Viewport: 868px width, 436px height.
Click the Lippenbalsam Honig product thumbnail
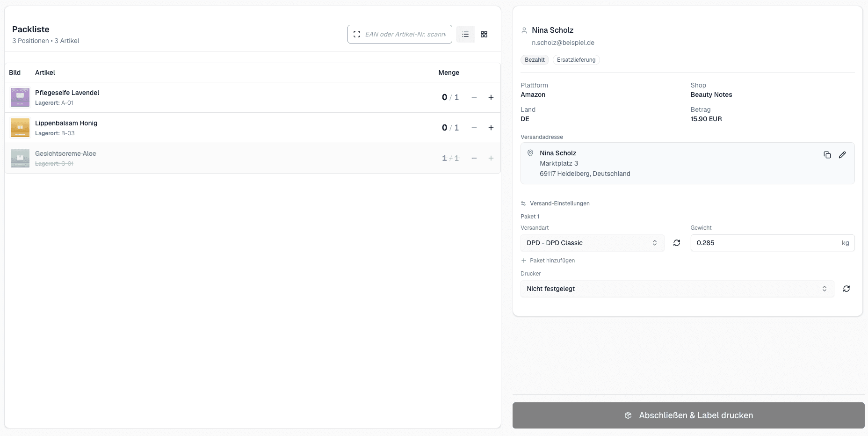(20, 128)
